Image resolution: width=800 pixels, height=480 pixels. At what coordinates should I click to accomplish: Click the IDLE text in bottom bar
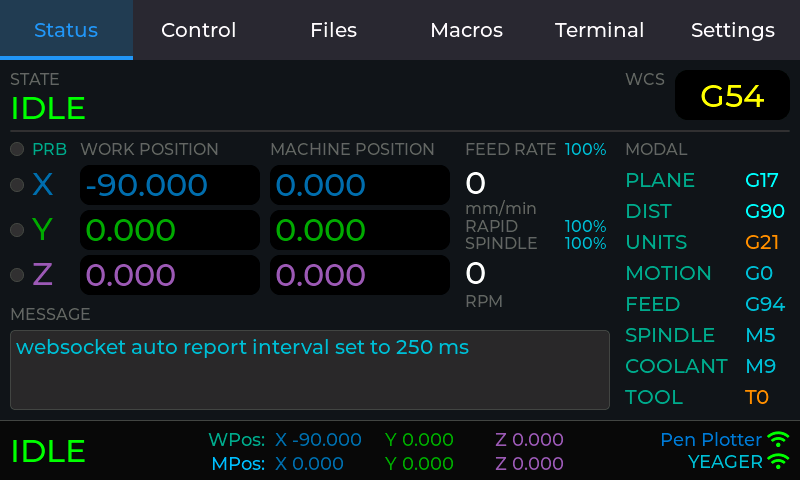tap(48, 451)
